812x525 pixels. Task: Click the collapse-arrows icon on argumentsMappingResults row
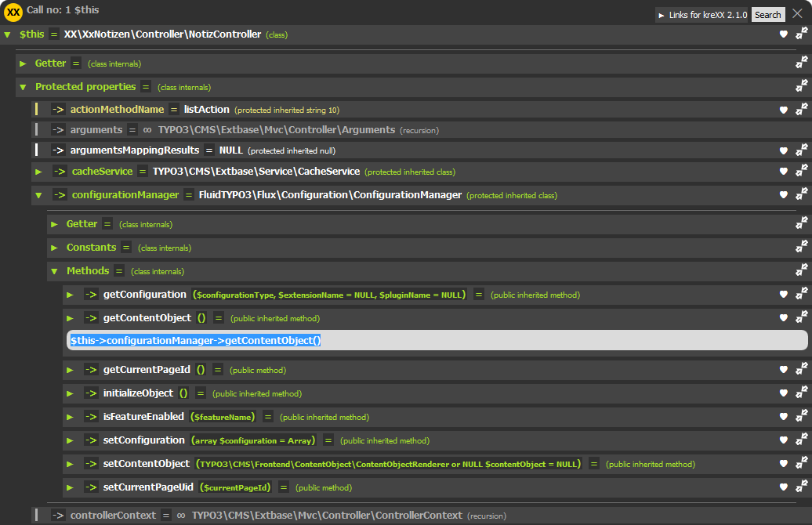801,150
